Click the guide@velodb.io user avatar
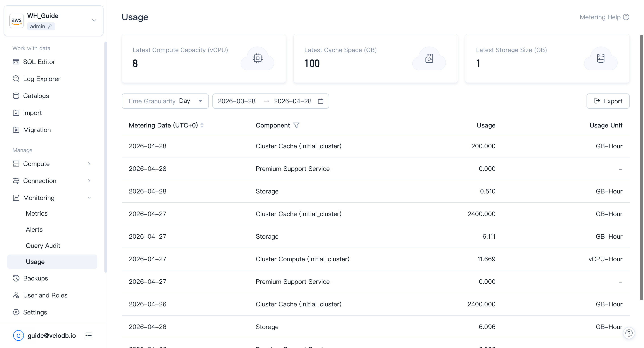Screen dimensions: 644x348 (x=19, y=335)
